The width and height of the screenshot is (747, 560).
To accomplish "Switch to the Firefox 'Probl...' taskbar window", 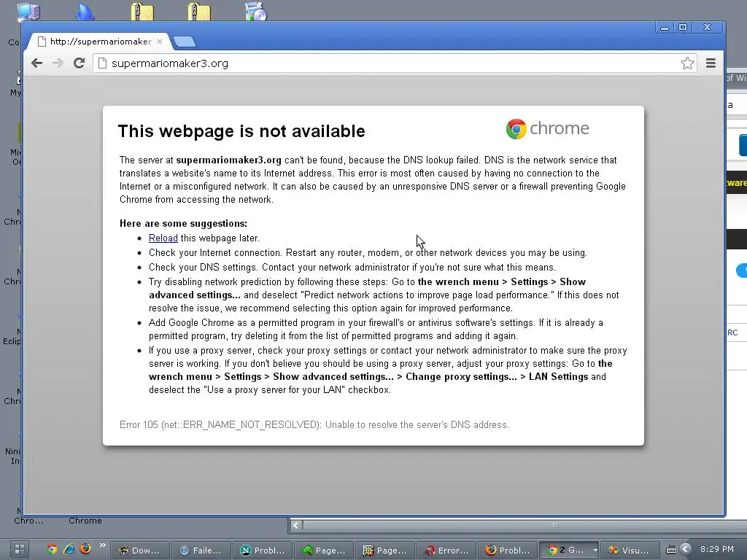I will (x=508, y=551).
